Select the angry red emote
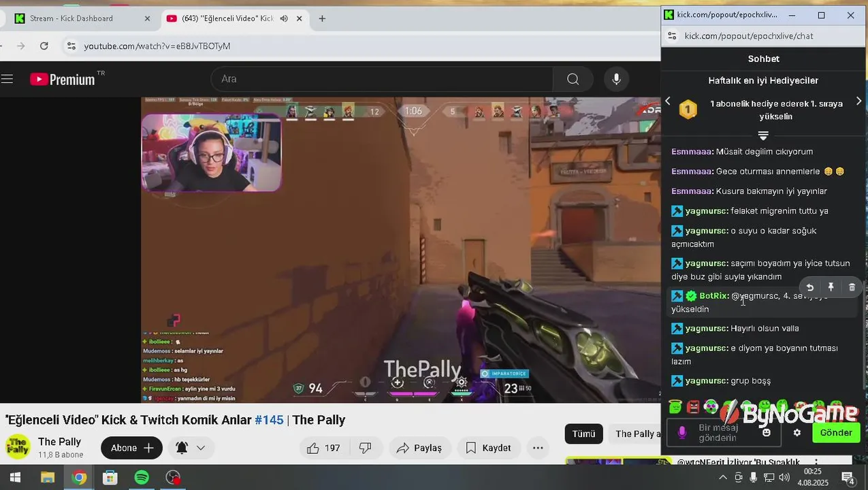 click(x=693, y=407)
